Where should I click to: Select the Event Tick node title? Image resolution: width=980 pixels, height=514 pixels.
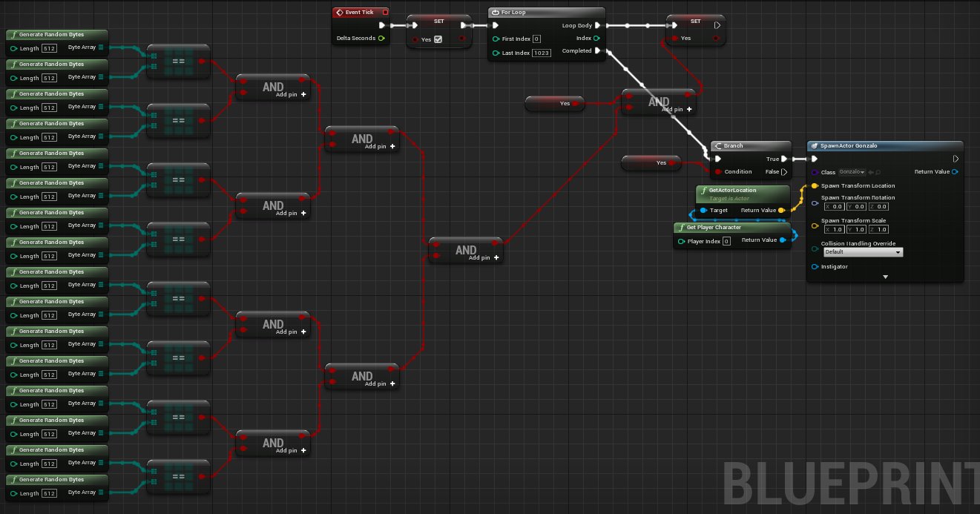click(x=360, y=12)
